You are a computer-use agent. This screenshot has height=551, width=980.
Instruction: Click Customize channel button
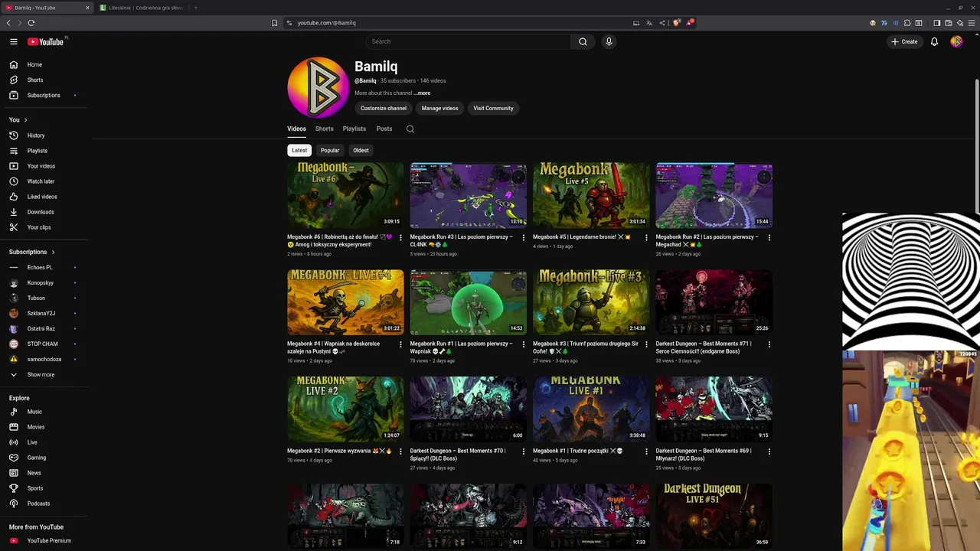[384, 108]
